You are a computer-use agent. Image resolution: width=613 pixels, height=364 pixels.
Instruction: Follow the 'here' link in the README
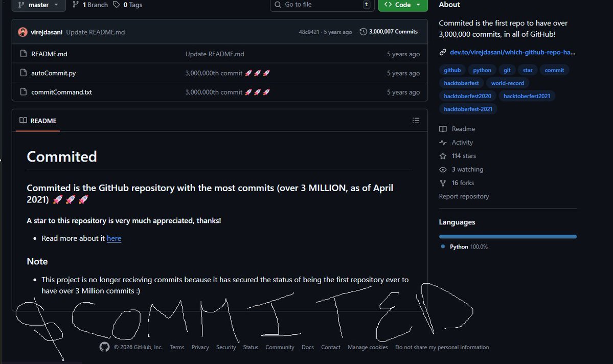(x=114, y=239)
